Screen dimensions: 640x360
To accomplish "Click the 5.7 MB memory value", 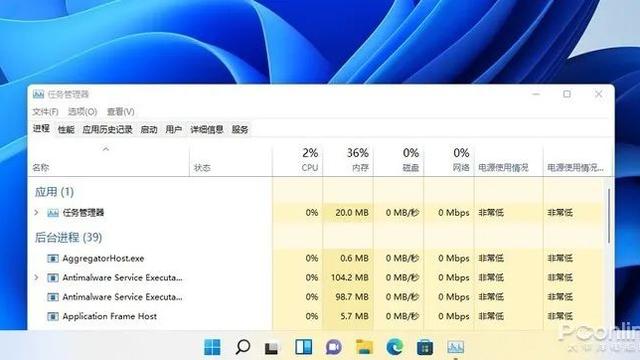I will click(x=354, y=316).
